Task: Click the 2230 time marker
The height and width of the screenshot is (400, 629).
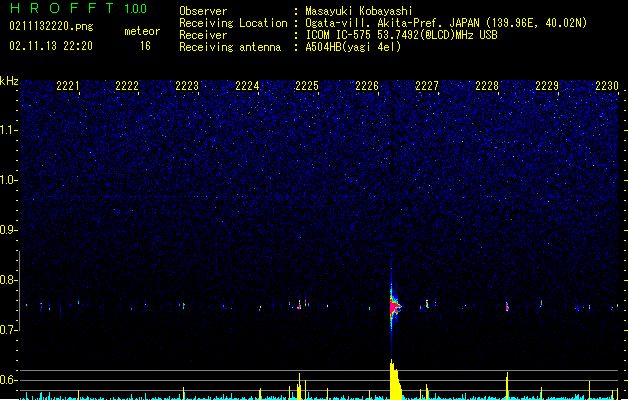Action: (x=607, y=86)
